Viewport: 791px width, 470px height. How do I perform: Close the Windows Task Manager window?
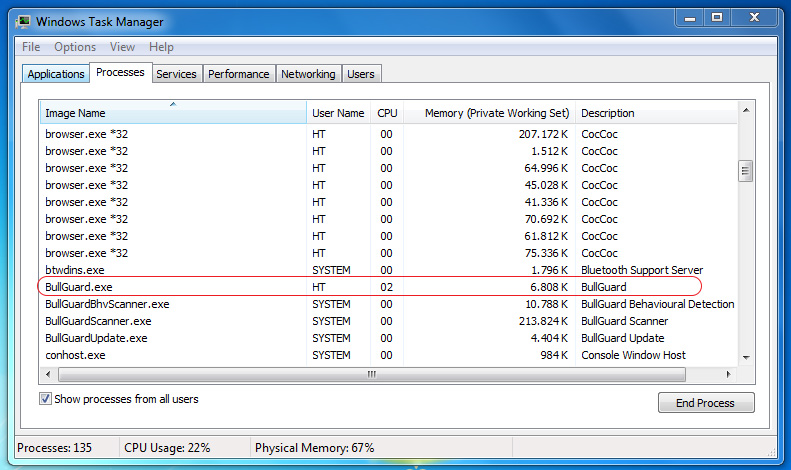tap(754, 18)
